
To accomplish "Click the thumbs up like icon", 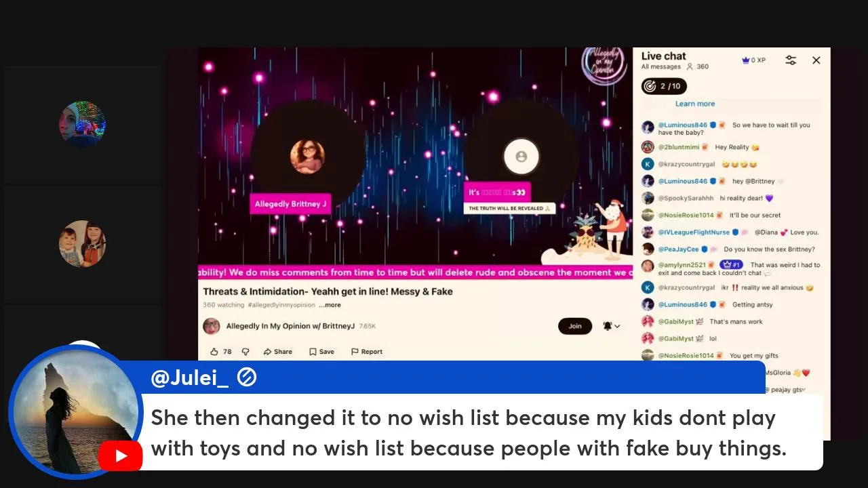I will tap(214, 352).
